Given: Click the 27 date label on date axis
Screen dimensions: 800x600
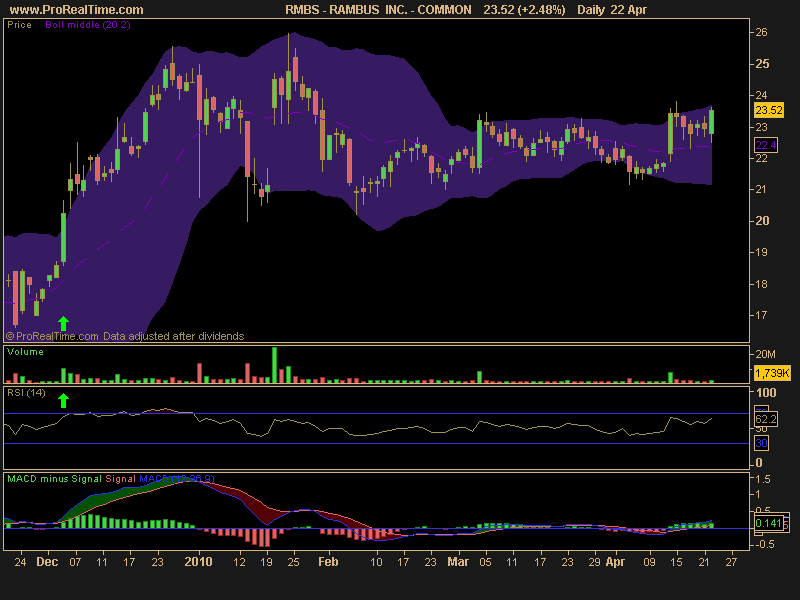Looking at the screenshot, I should pyautogui.click(x=731, y=562).
